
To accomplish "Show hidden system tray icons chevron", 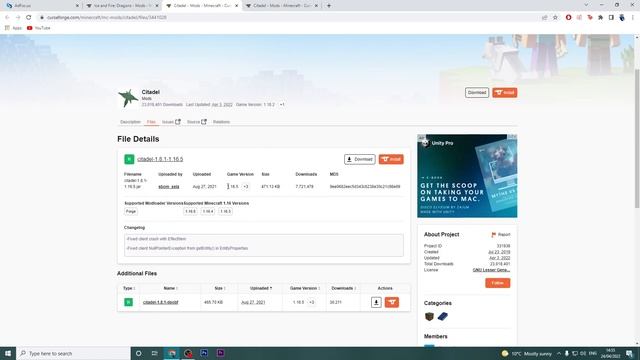I will [x=559, y=353].
